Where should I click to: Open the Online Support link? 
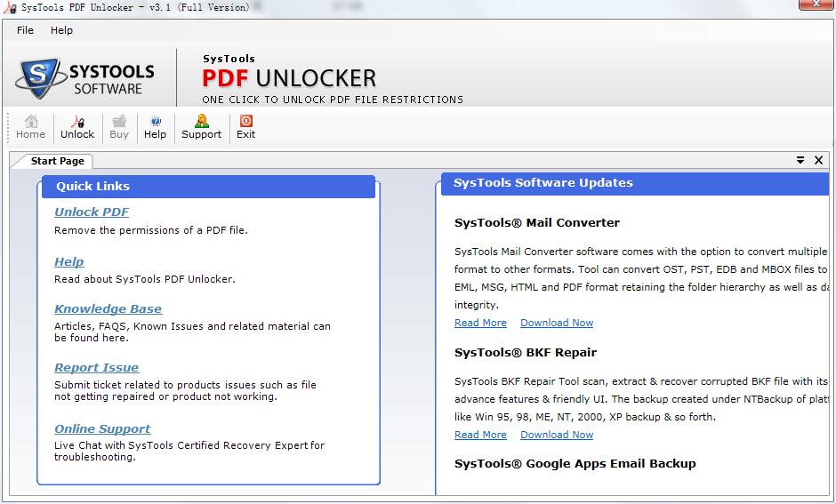pyautogui.click(x=102, y=428)
